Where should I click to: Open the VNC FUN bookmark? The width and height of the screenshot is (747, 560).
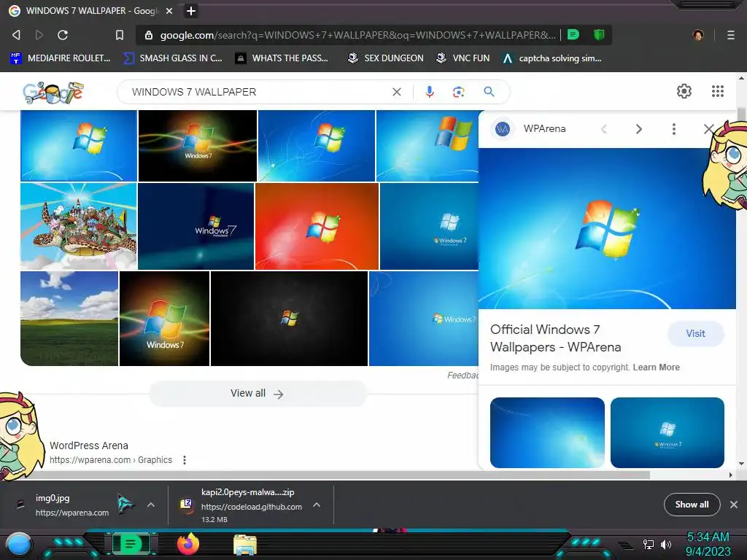click(x=463, y=58)
